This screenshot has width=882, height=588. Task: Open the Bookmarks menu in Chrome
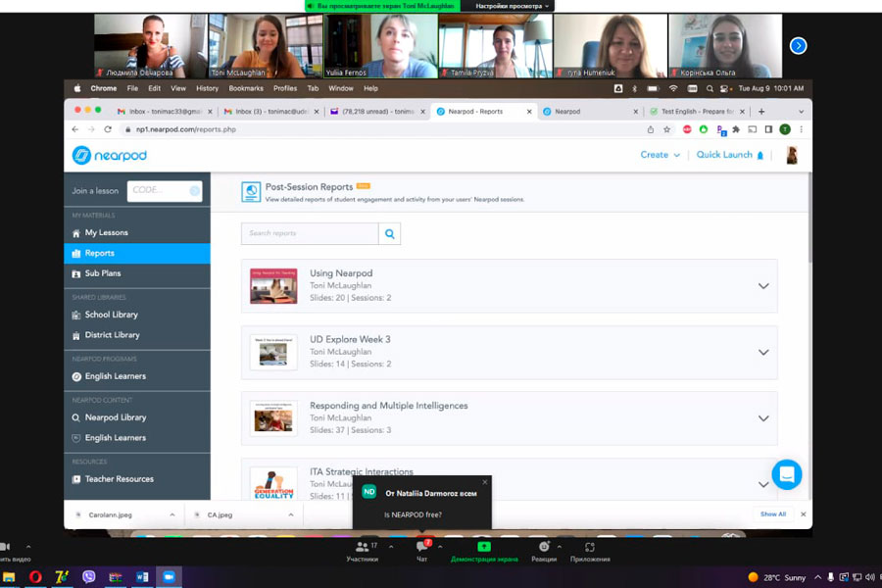[x=246, y=88]
